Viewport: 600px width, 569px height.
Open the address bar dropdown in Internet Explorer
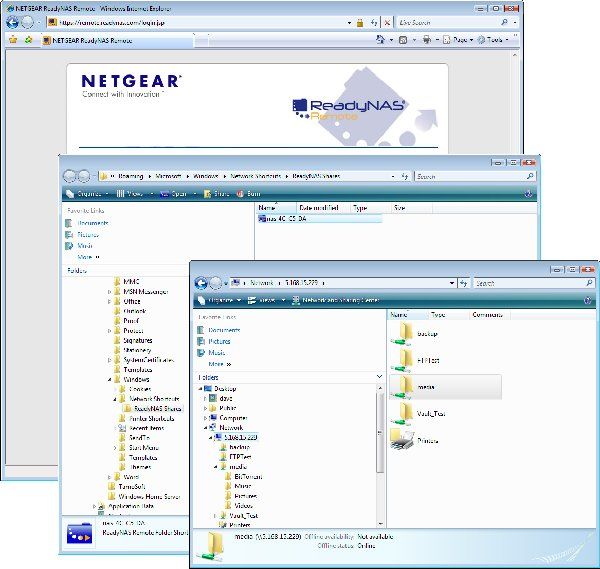click(x=349, y=23)
